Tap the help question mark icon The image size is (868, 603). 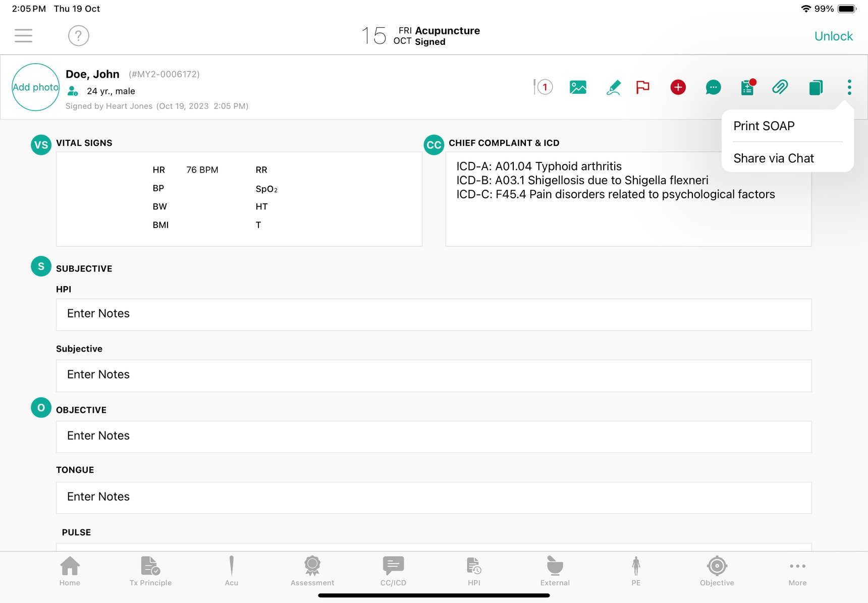pos(78,36)
